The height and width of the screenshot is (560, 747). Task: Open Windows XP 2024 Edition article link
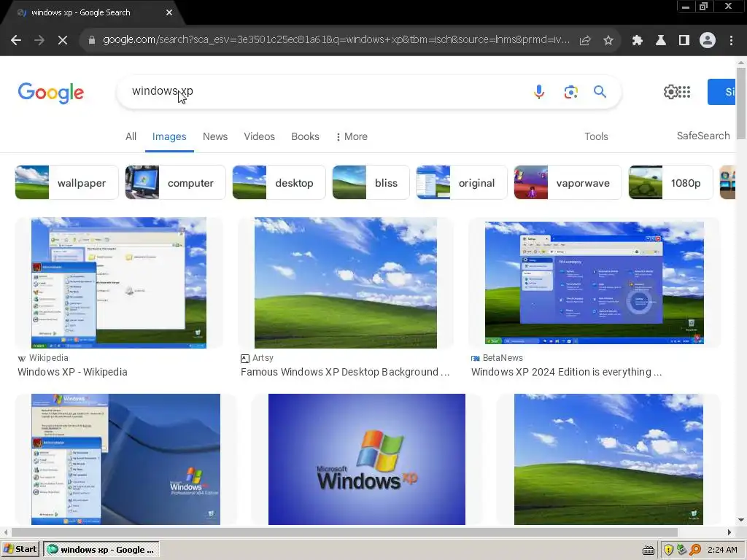pyautogui.click(x=566, y=372)
